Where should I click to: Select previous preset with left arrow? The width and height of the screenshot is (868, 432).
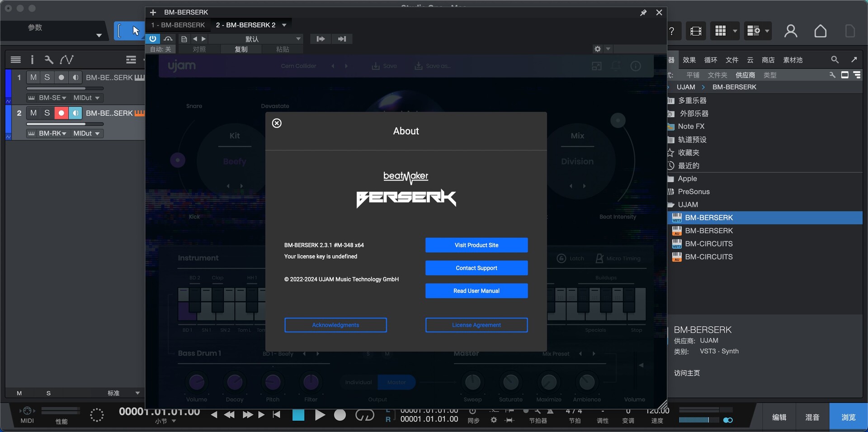tap(195, 39)
